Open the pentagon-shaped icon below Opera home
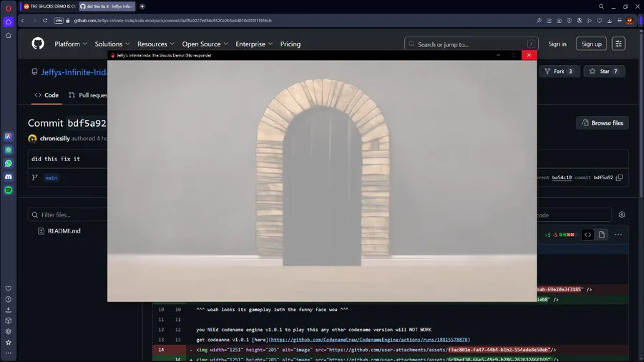This screenshot has width=644, height=362. coord(8,35)
